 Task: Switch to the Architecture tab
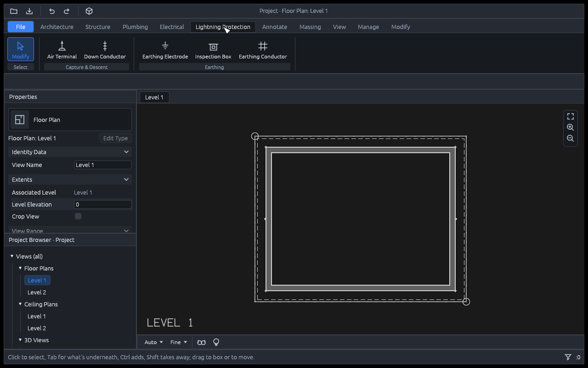coord(57,27)
